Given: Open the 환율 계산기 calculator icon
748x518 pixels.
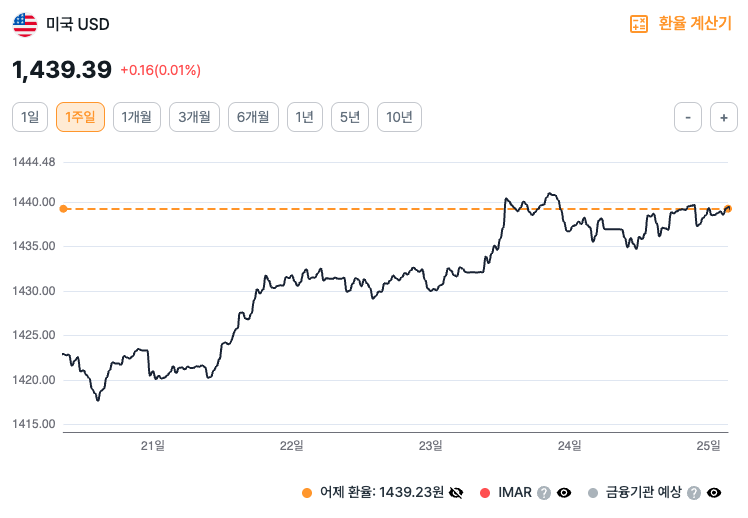Looking at the screenshot, I should 639,24.
